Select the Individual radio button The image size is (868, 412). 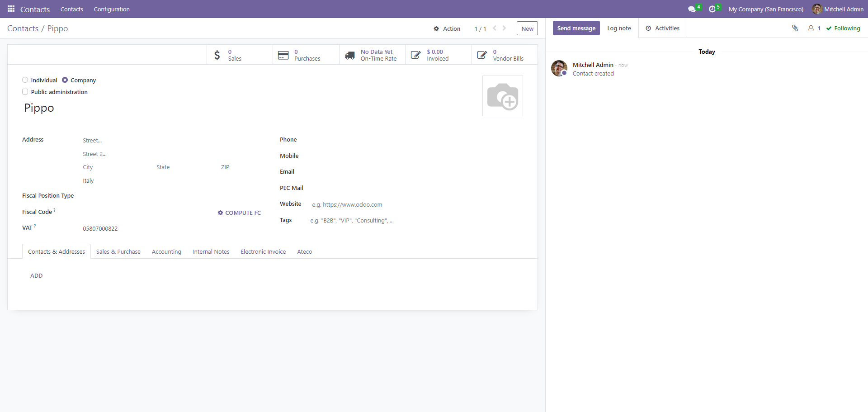[25, 80]
